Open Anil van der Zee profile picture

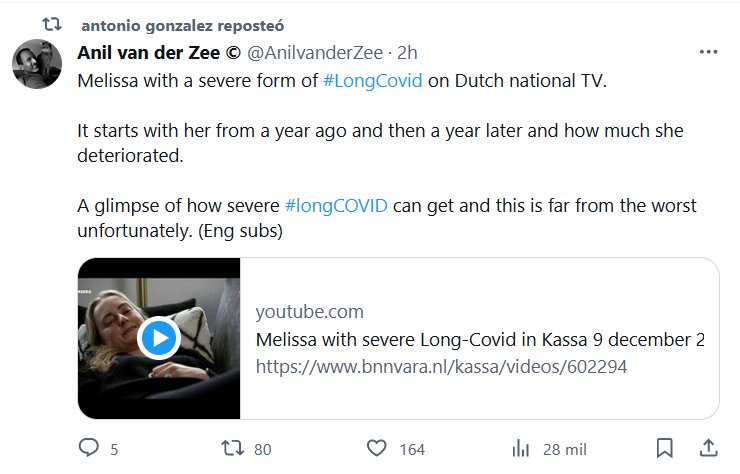point(38,64)
